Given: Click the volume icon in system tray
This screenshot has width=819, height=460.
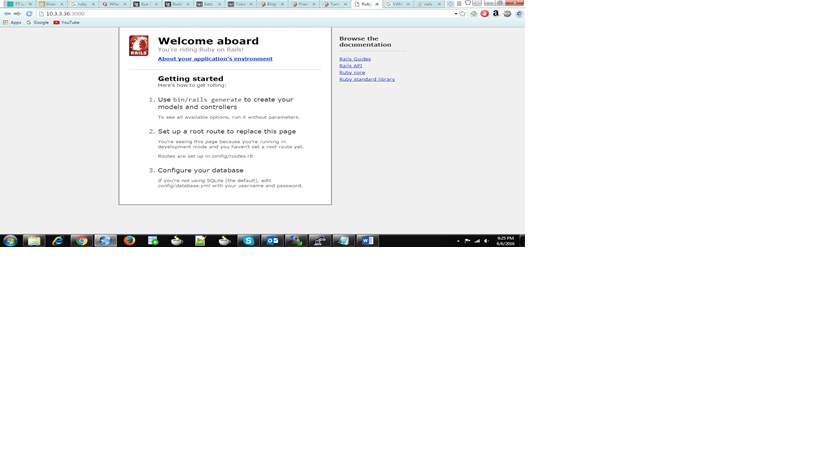Looking at the screenshot, I should [x=486, y=241].
